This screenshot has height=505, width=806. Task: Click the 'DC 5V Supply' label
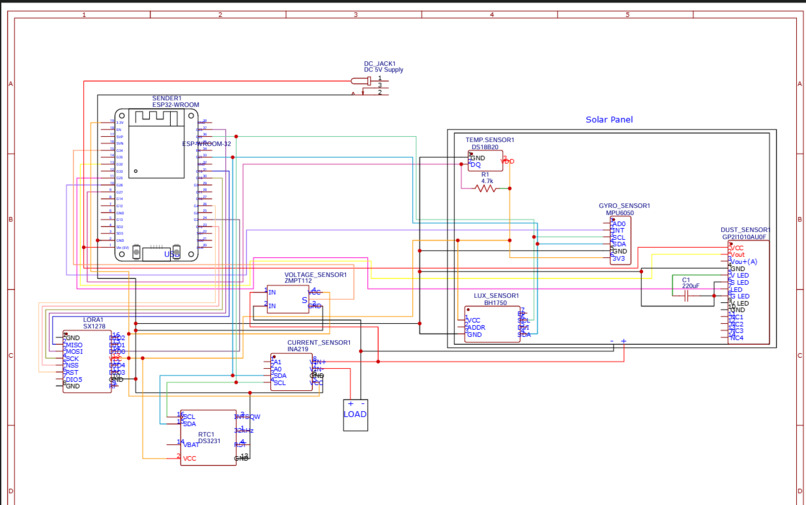[383, 70]
